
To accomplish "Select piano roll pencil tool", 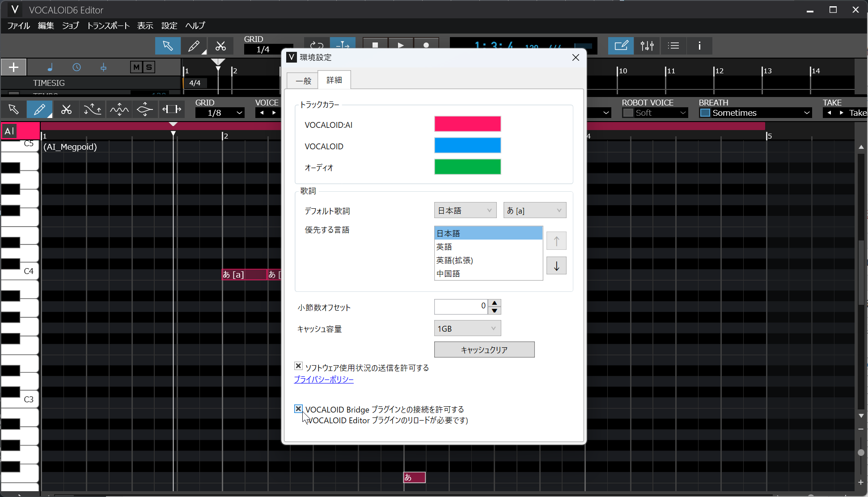I will click(39, 109).
